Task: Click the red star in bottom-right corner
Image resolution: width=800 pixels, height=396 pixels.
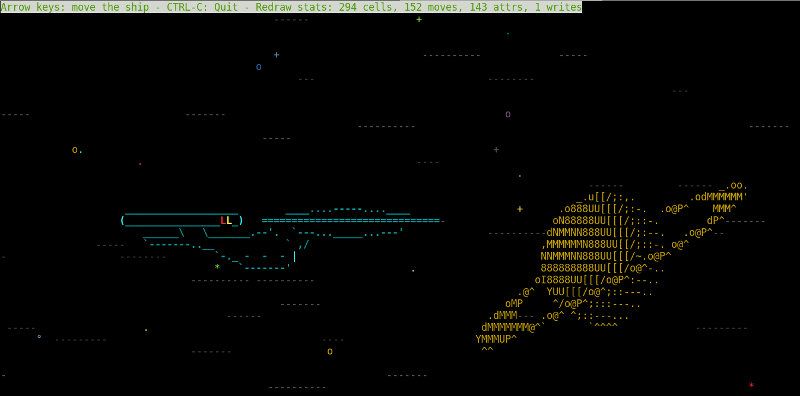Action: pyautogui.click(x=751, y=385)
